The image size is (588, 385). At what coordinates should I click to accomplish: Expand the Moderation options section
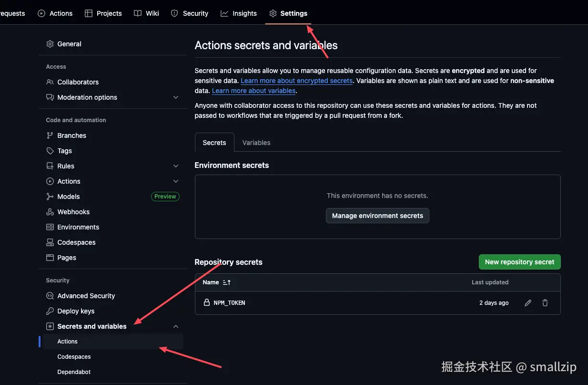[x=176, y=97]
